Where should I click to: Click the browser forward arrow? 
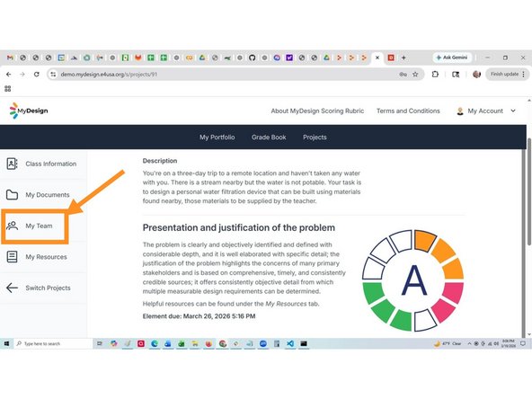coord(22,74)
